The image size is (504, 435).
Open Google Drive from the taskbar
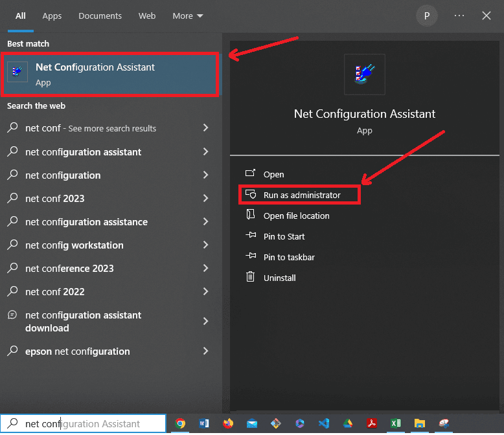pos(347,424)
